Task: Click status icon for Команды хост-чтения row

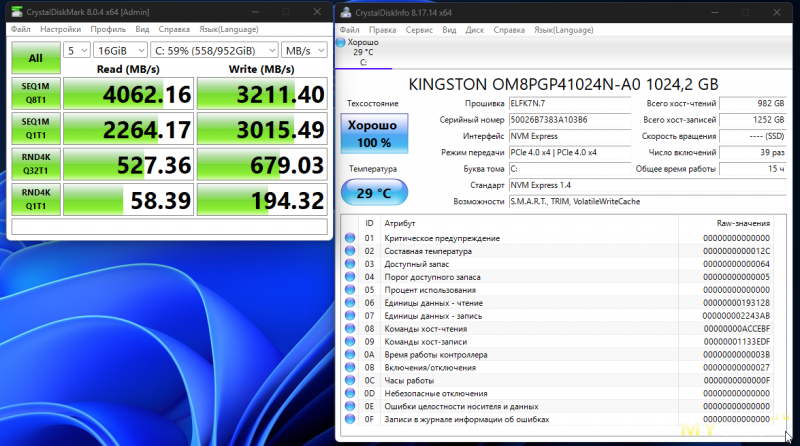Action: pyautogui.click(x=350, y=328)
